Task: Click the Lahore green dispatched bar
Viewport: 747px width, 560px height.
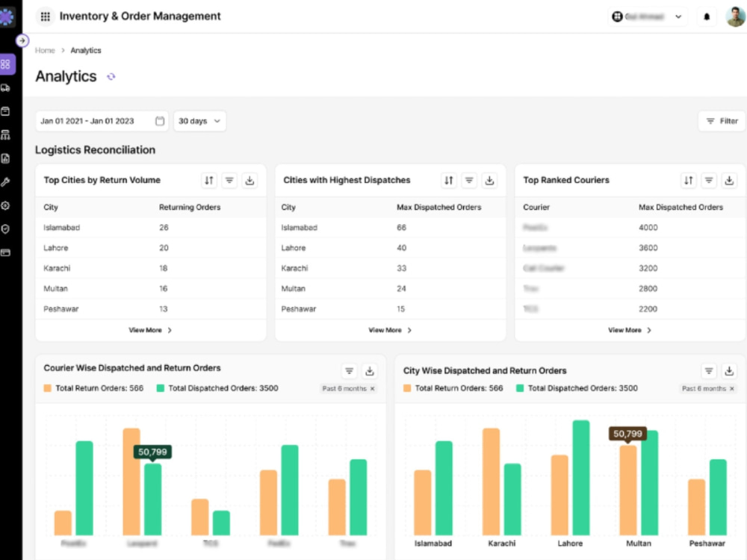Action: click(x=580, y=478)
